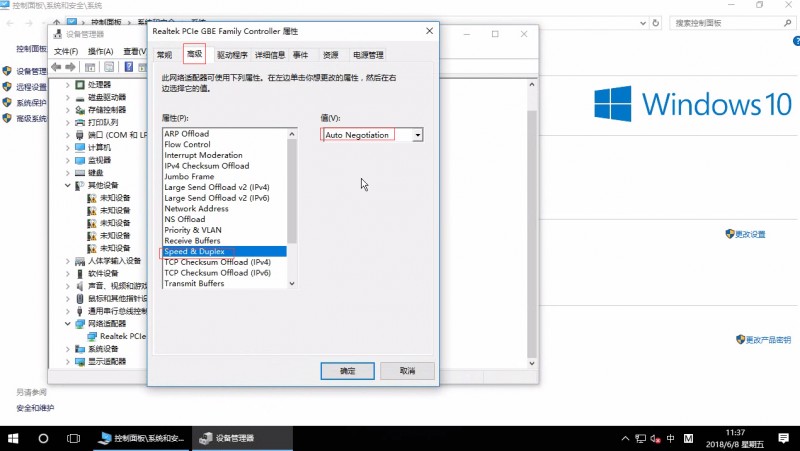Click Device Manager window scrollbar down arrow
Image resolution: width=800 pixels, height=451 pixels.
(532, 363)
